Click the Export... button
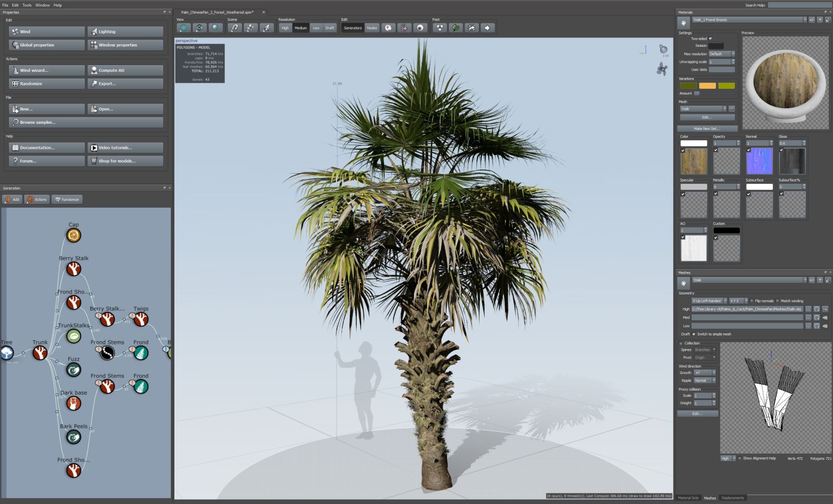 click(125, 83)
